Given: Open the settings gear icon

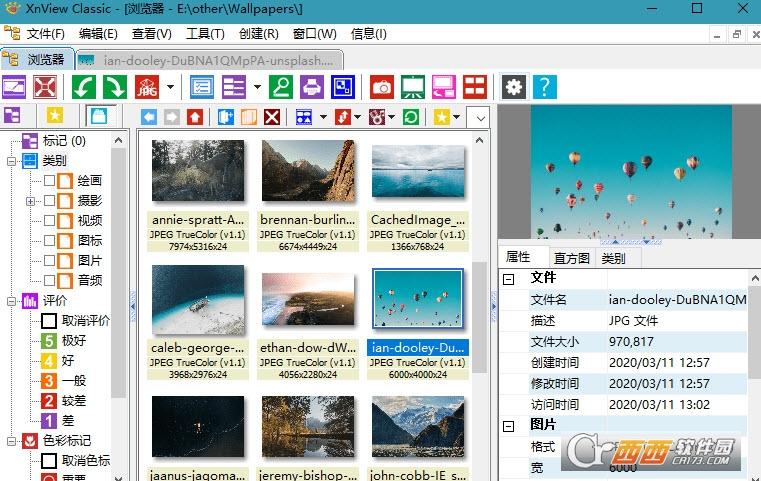Looking at the screenshot, I should click(514, 87).
